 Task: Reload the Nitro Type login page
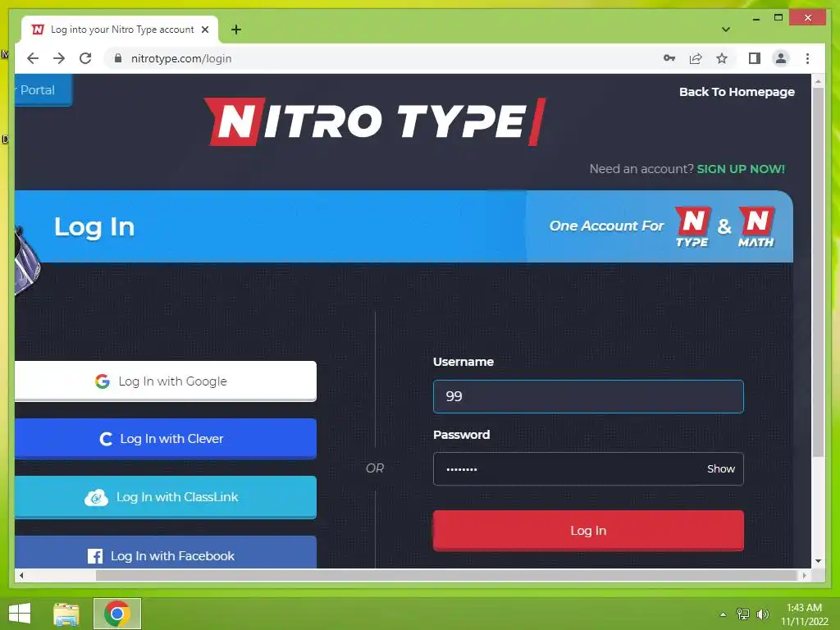click(x=85, y=58)
